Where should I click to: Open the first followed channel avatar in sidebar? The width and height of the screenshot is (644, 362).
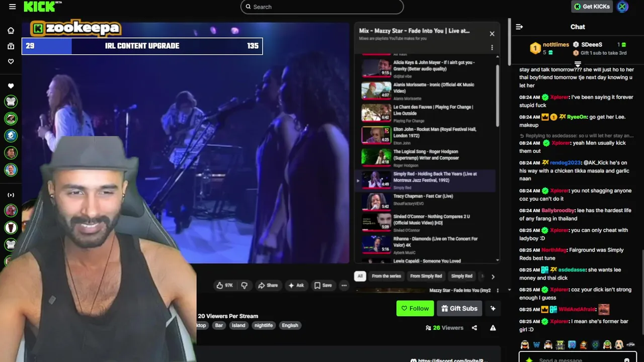point(11,102)
